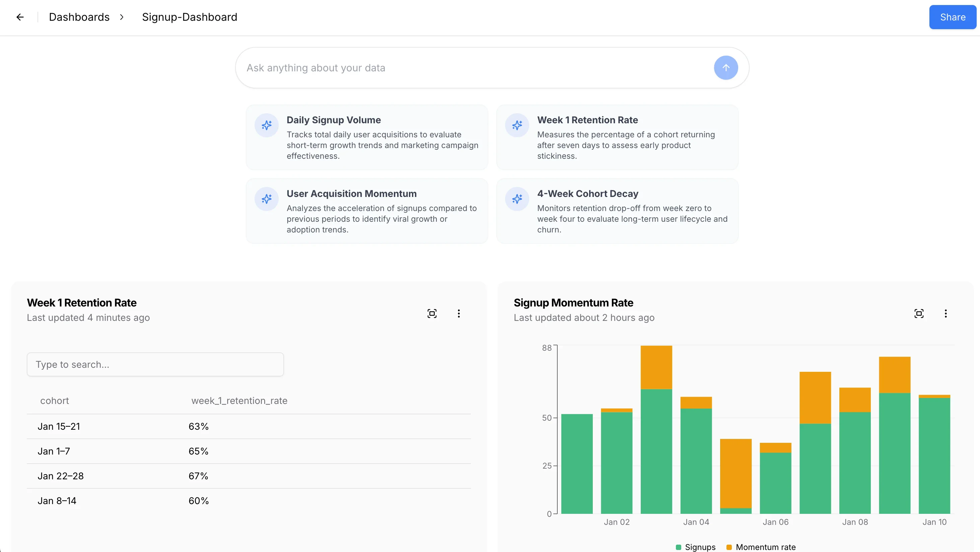This screenshot has height=552, width=980.
Task: Click the submit arrow in the ask bar
Action: tap(725, 68)
